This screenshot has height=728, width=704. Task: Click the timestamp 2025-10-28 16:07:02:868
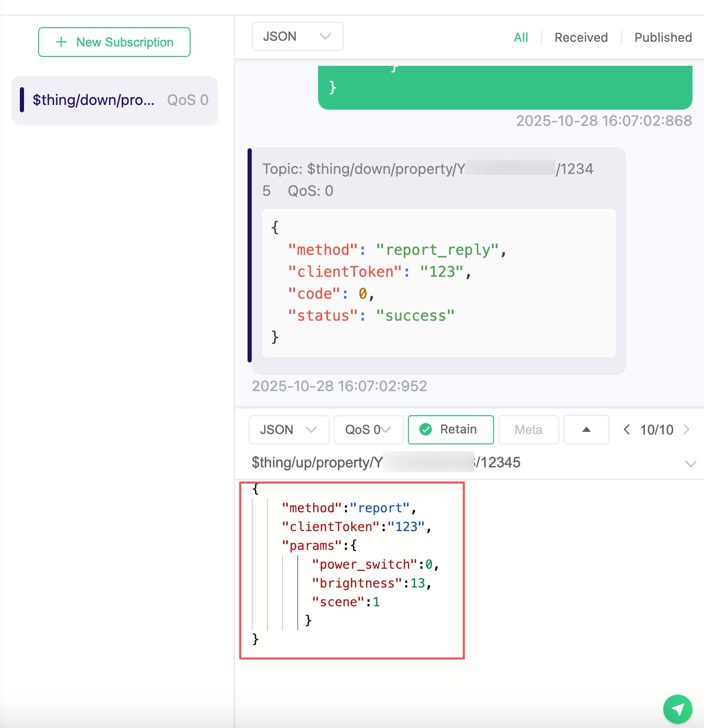point(604,121)
